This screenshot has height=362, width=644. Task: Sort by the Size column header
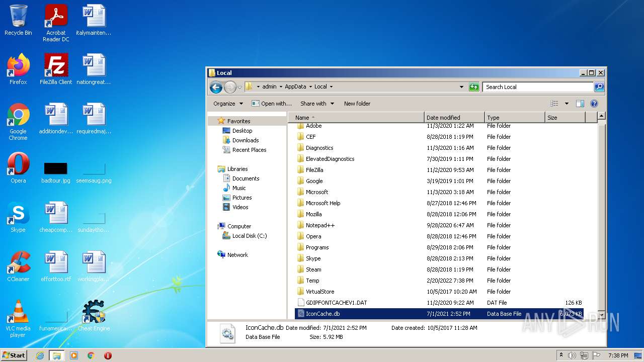(x=565, y=118)
